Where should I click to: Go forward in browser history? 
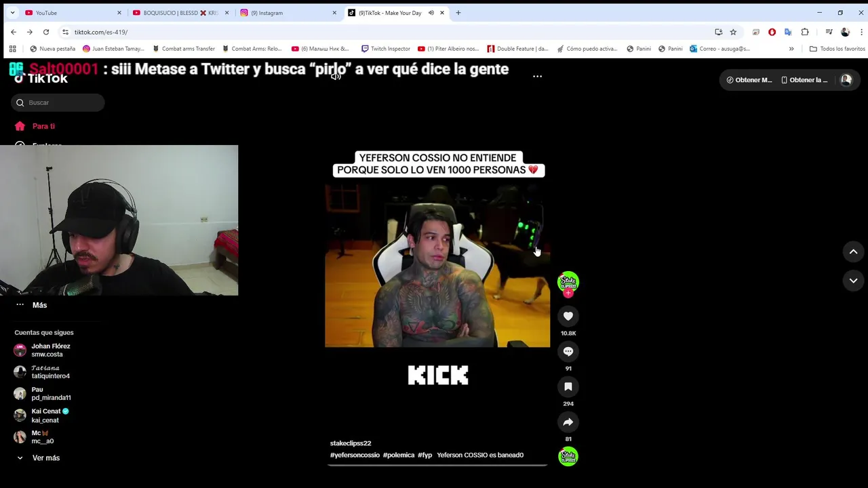[x=30, y=32]
